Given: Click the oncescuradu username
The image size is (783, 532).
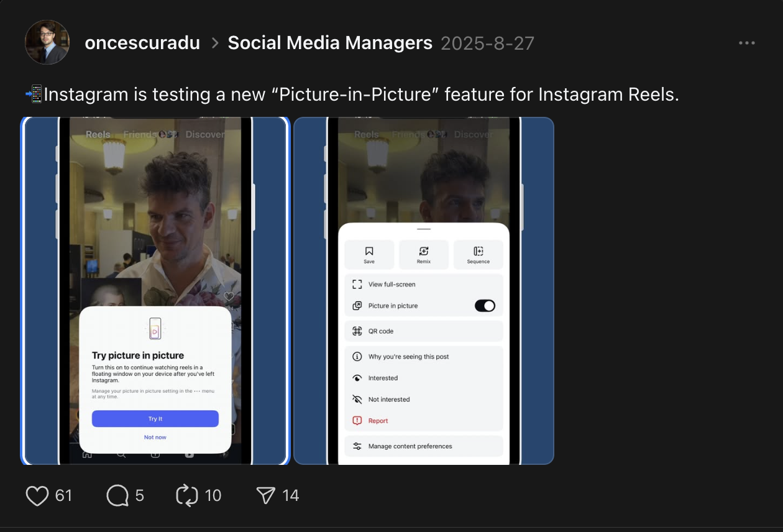Looking at the screenshot, I should tap(142, 43).
